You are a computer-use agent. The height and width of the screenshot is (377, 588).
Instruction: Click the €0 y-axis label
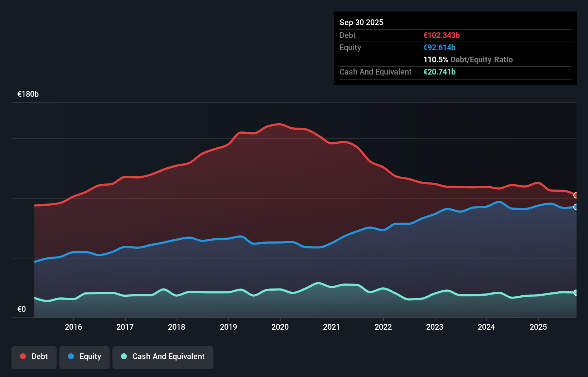(x=21, y=309)
